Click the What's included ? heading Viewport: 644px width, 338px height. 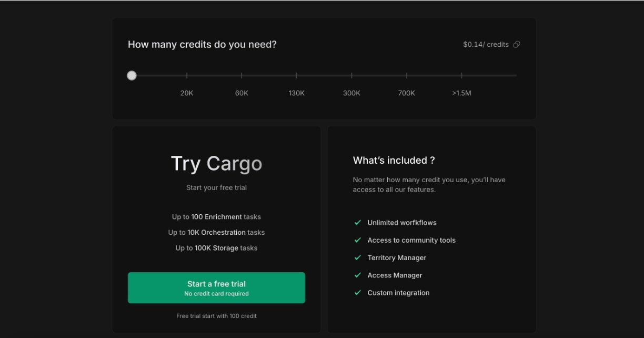tap(394, 161)
